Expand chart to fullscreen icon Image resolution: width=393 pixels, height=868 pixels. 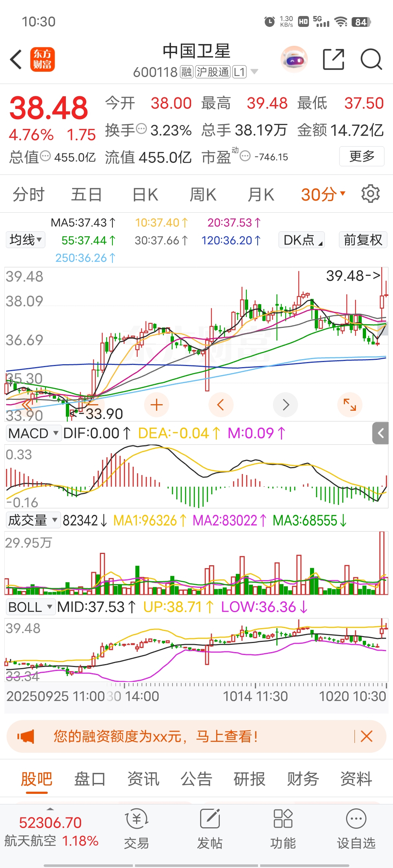(350, 405)
